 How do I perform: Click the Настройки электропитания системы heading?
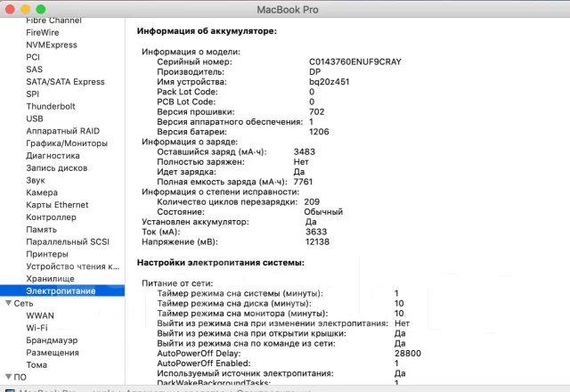pos(221,263)
